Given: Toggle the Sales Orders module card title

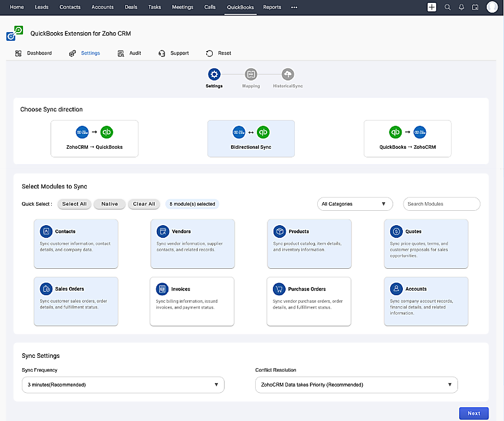Looking at the screenshot, I should (70, 289).
